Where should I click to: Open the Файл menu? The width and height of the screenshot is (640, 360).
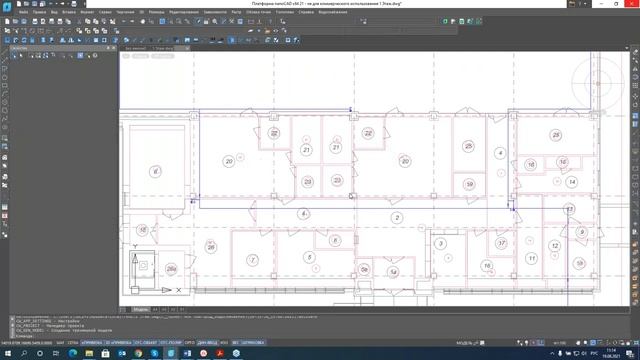(x=23, y=12)
